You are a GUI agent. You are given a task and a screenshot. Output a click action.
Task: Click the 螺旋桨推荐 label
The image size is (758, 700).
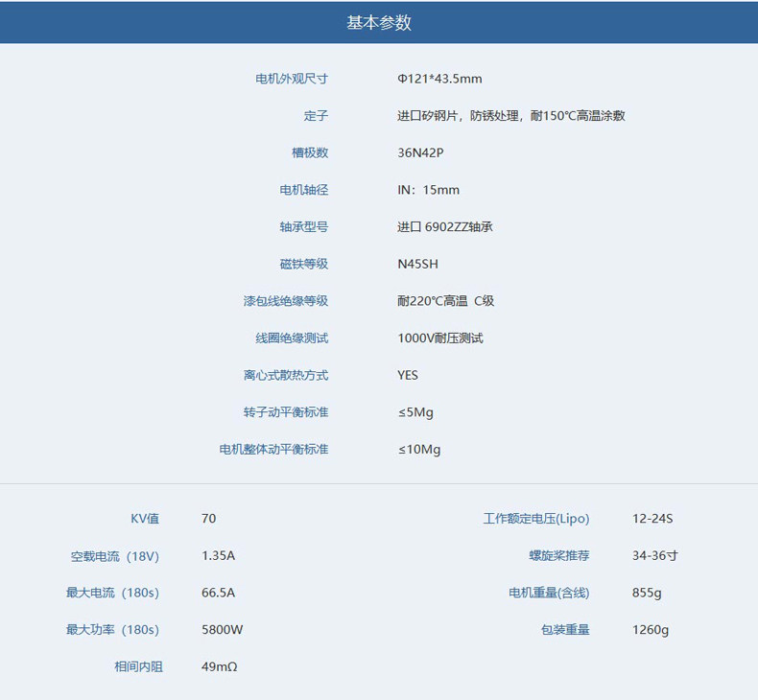point(559,555)
